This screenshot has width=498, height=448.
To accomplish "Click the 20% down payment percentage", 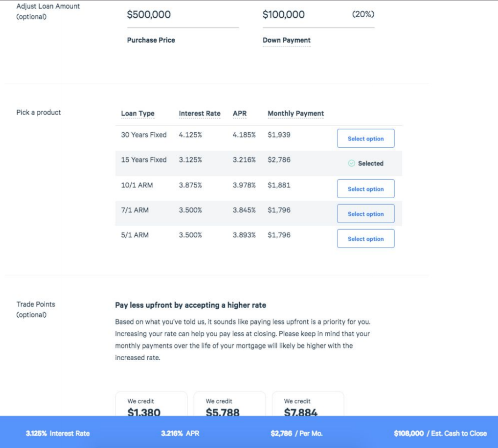I will [x=363, y=15].
